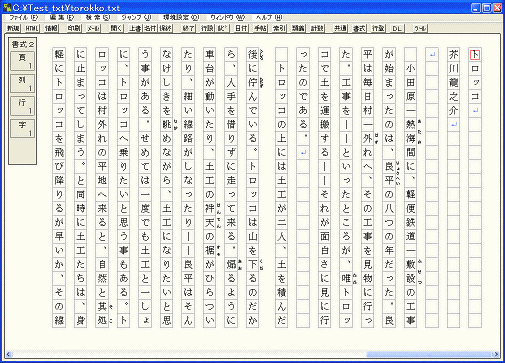Click the column ending with ったのである。
This screenshot has height=363, width=505.
pos(303,188)
